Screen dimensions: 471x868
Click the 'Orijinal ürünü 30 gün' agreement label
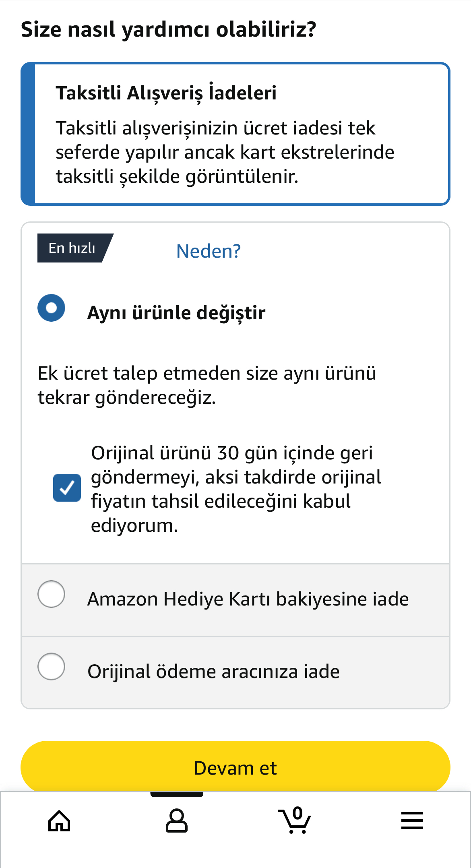tap(236, 489)
